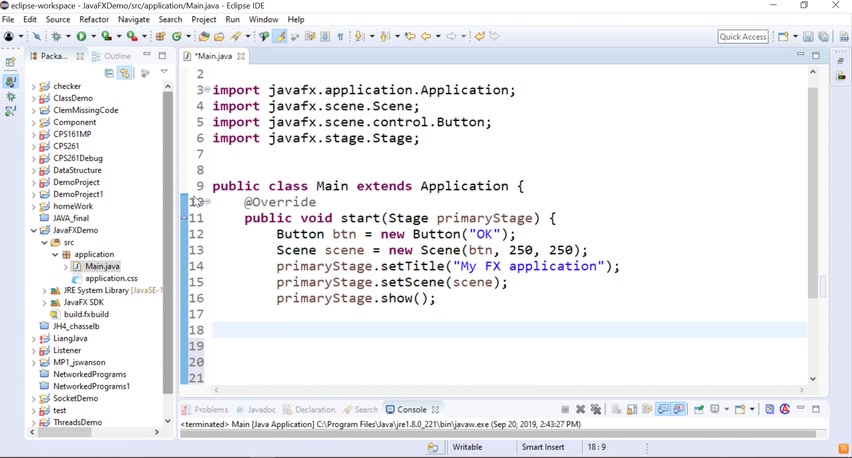The image size is (852, 458).
Task: Click the editor vertical scrollbar thumb
Action: point(813,193)
